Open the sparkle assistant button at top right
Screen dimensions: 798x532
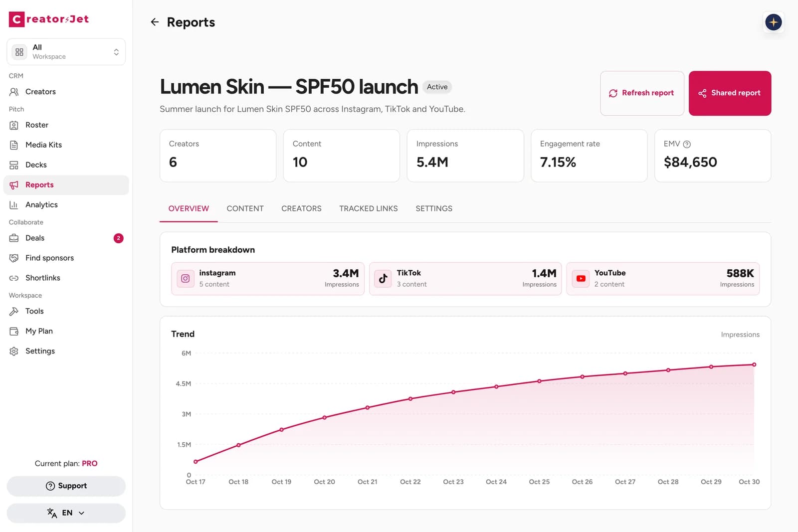click(773, 22)
